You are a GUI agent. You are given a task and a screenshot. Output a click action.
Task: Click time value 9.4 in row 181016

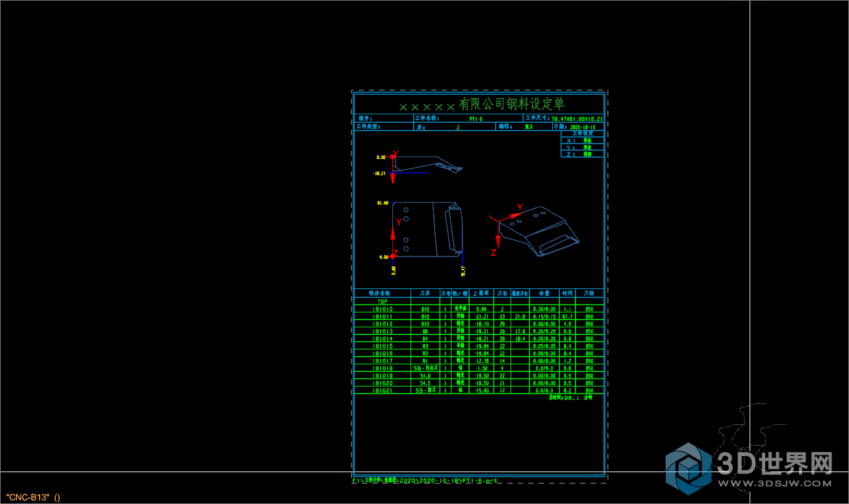[x=567, y=353]
